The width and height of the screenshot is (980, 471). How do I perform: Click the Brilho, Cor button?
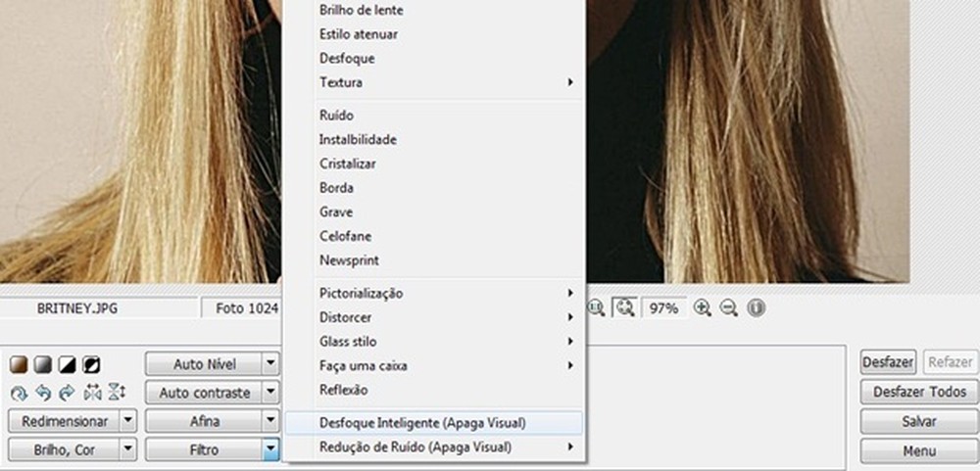65,449
